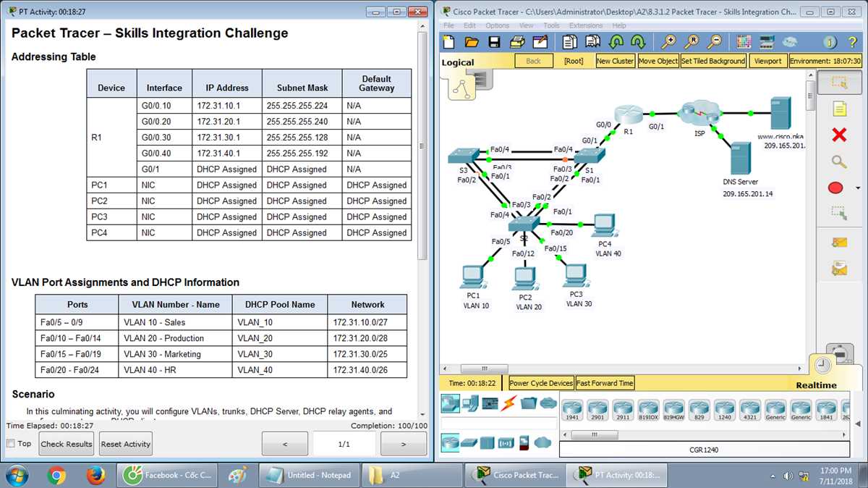Select the End Devices category icon
This screenshot has width=868, height=488.
tap(471, 403)
